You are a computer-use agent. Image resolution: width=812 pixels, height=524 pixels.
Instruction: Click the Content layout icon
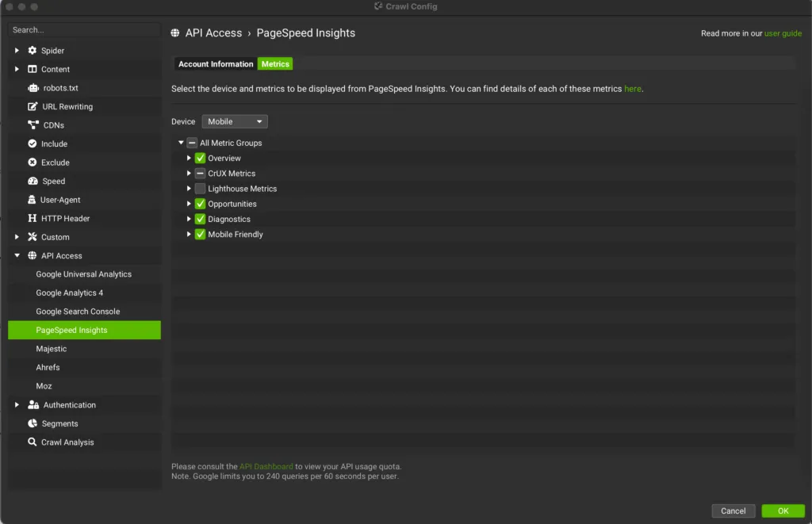(32, 69)
